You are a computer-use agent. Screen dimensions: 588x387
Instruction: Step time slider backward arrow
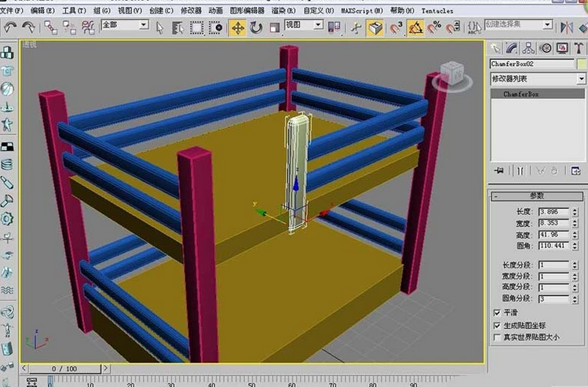point(24,369)
